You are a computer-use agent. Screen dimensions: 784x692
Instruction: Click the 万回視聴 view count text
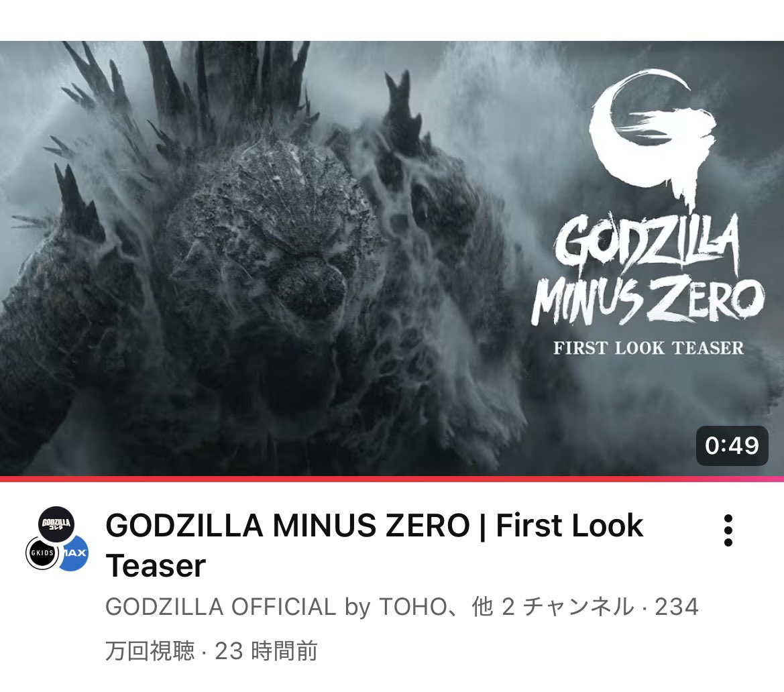coord(150,651)
